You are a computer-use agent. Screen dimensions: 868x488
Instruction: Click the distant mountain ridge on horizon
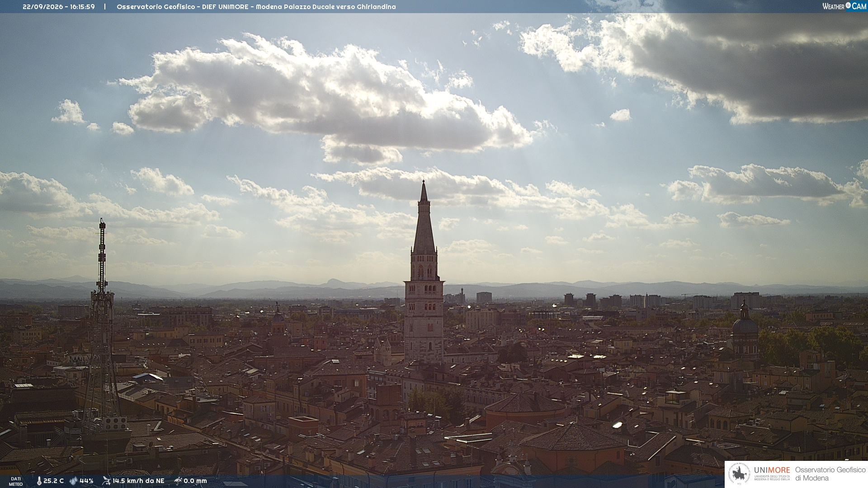pyautogui.click(x=434, y=289)
